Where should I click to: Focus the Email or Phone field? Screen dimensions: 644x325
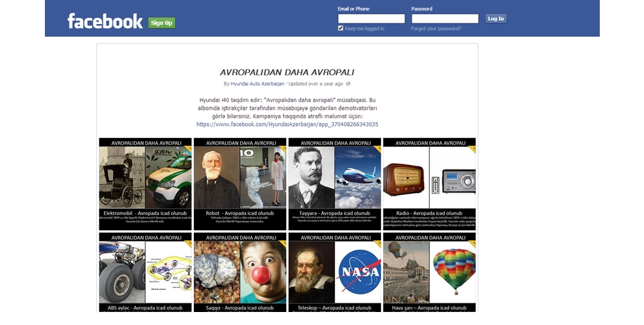(371, 18)
